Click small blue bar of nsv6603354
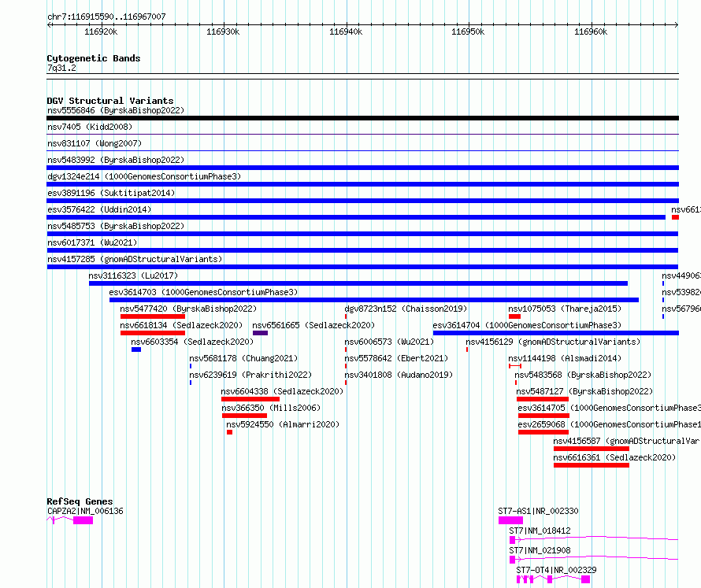This screenshot has width=701, height=588. [136, 349]
